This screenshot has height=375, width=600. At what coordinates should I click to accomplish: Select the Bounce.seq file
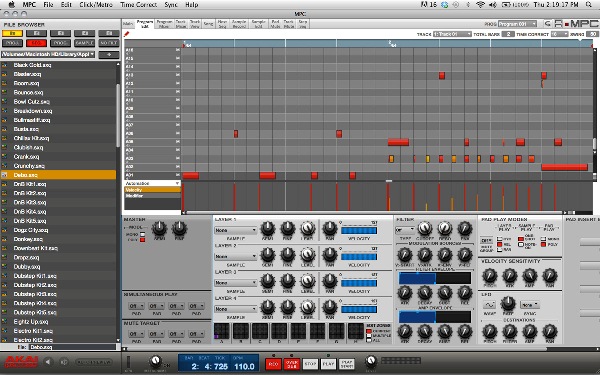click(x=59, y=92)
